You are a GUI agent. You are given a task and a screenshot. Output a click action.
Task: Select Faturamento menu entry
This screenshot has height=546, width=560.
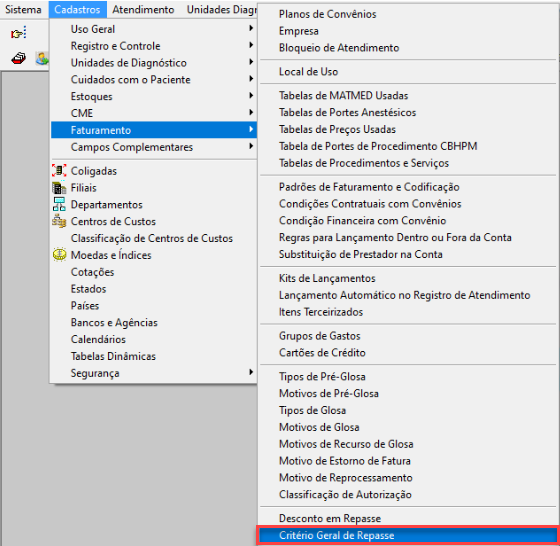coord(154,130)
